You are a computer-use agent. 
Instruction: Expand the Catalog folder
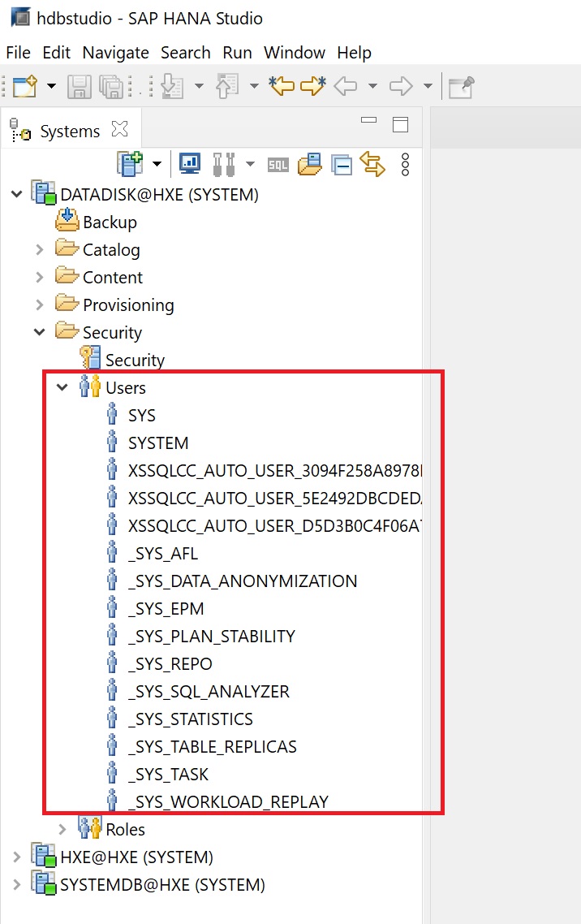coord(39,250)
